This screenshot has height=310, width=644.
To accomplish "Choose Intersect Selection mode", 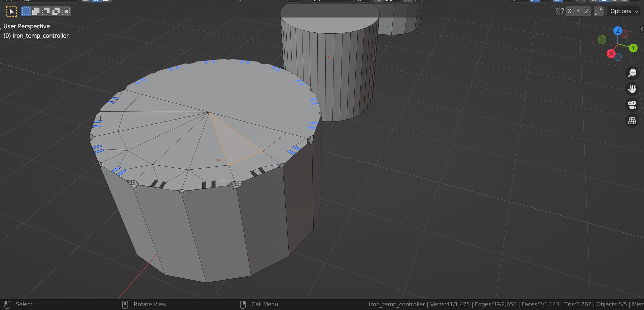I will 66,11.
